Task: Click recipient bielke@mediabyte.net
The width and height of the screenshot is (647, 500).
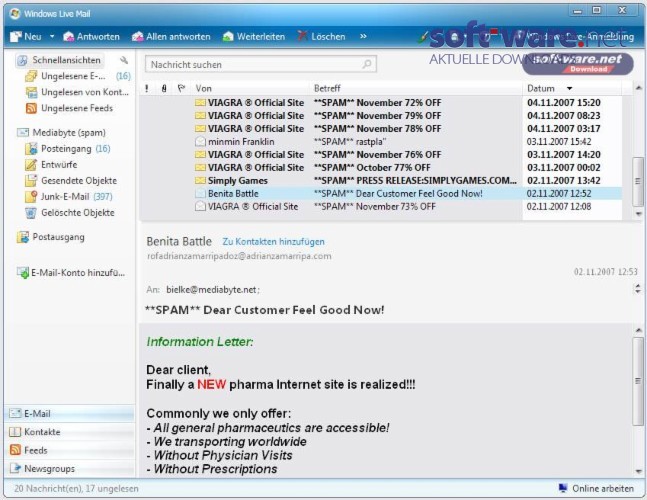Action: (x=213, y=290)
